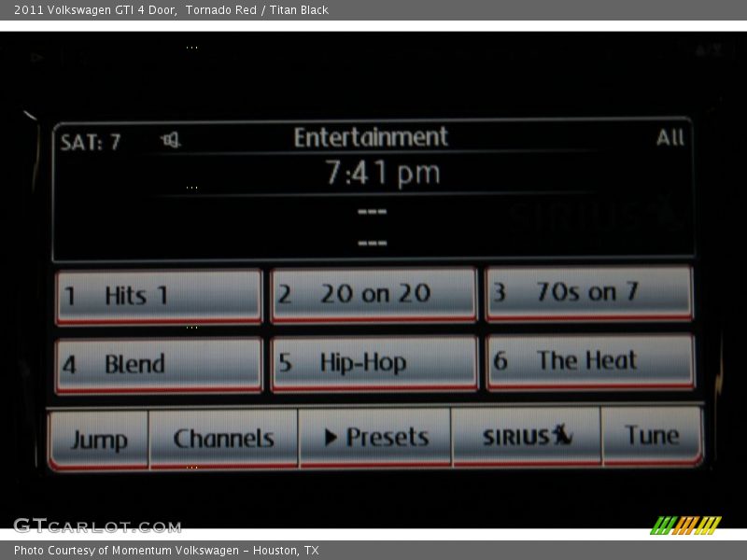
Task: Select preset 1 Hits 1
Action: (159, 297)
